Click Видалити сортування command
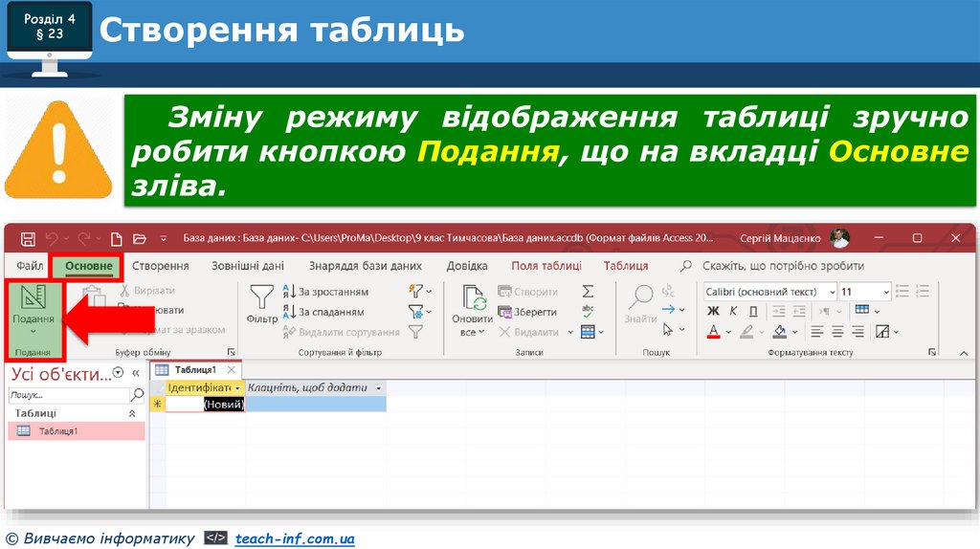 click(342, 332)
